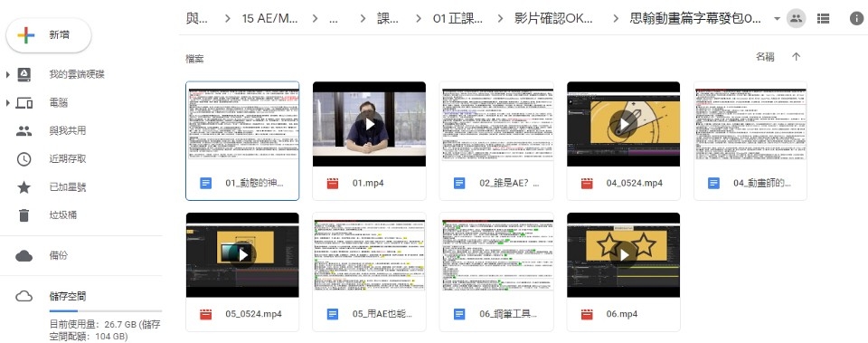Screen dimensions: 868x343
Task: Open 近期存取 recent files
Action: (68, 159)
